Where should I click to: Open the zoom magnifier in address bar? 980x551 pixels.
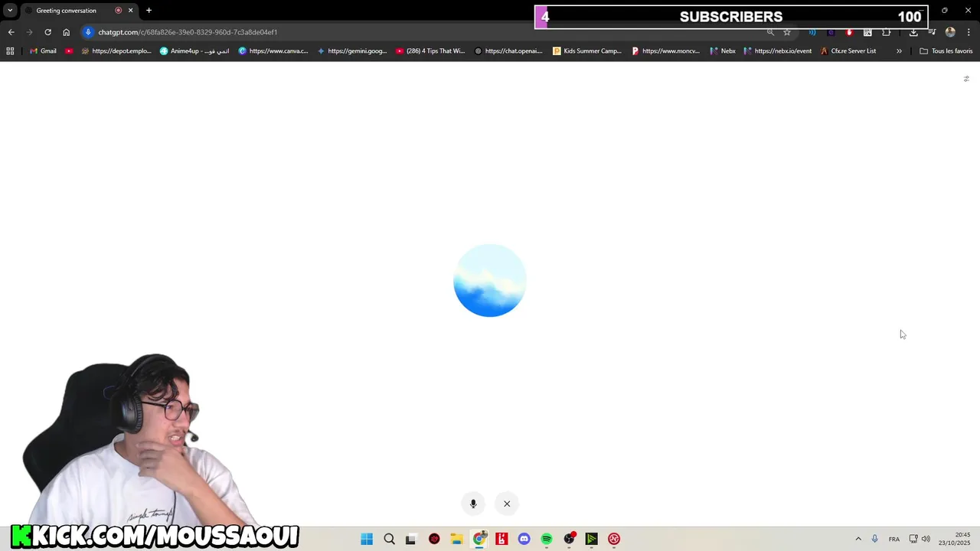pyautogui.click(x=770, y=32)
